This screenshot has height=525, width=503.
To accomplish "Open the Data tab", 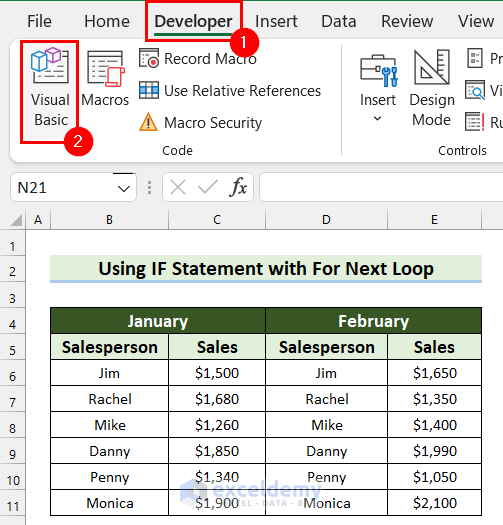I will pyautogui.click(x=339, y=21).
